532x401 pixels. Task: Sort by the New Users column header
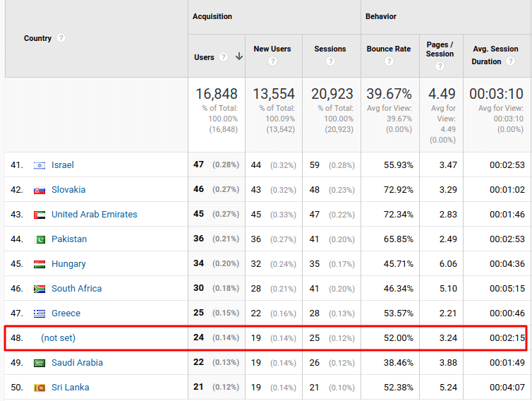[x=272, y=49]
